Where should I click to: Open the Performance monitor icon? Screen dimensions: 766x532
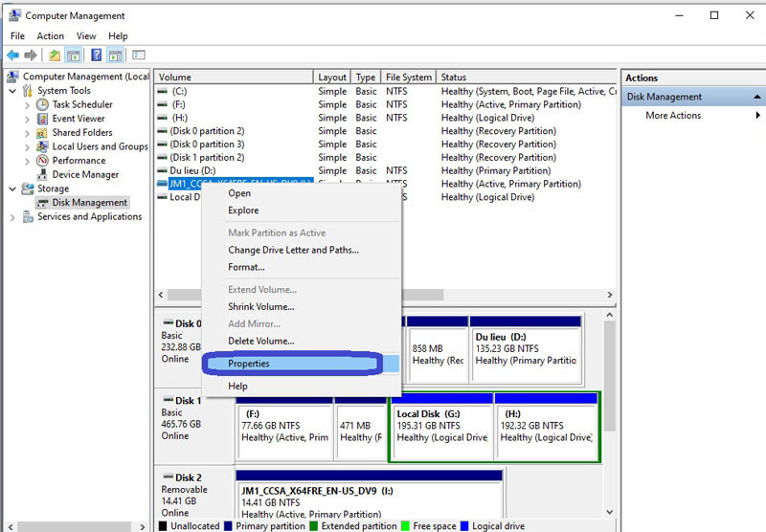click(x=42, y=161)
